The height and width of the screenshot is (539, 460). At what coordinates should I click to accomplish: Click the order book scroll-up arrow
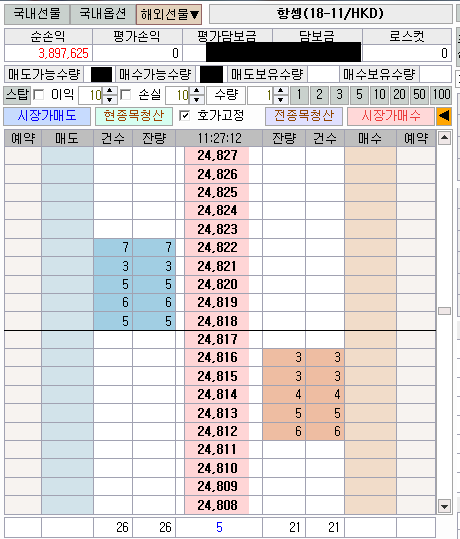[x=444, y=138]
